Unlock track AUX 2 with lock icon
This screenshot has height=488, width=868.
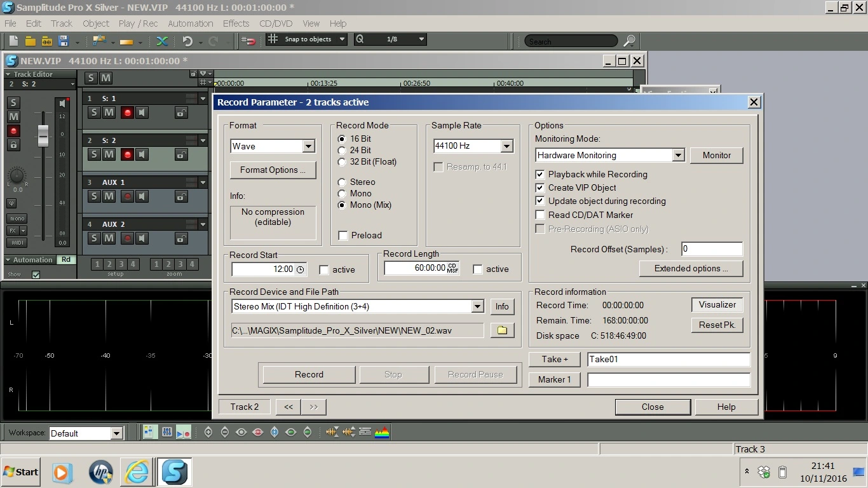click(x=181, y=238)
